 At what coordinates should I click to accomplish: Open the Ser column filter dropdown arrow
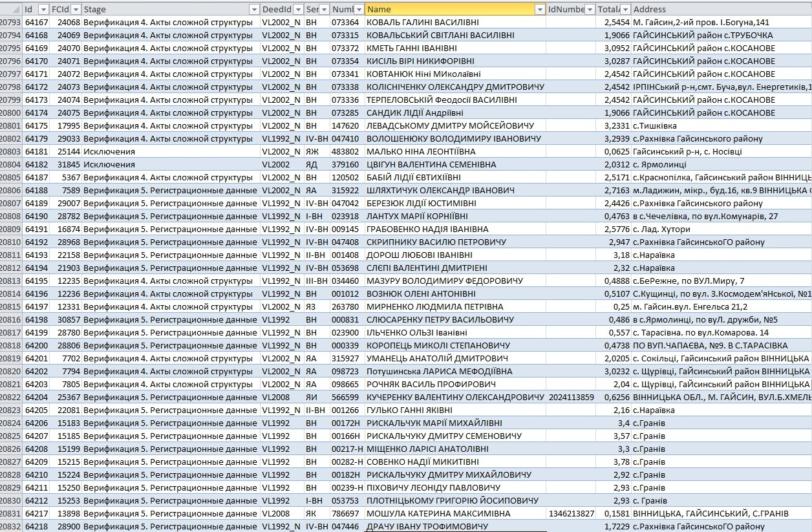[324, 10]
